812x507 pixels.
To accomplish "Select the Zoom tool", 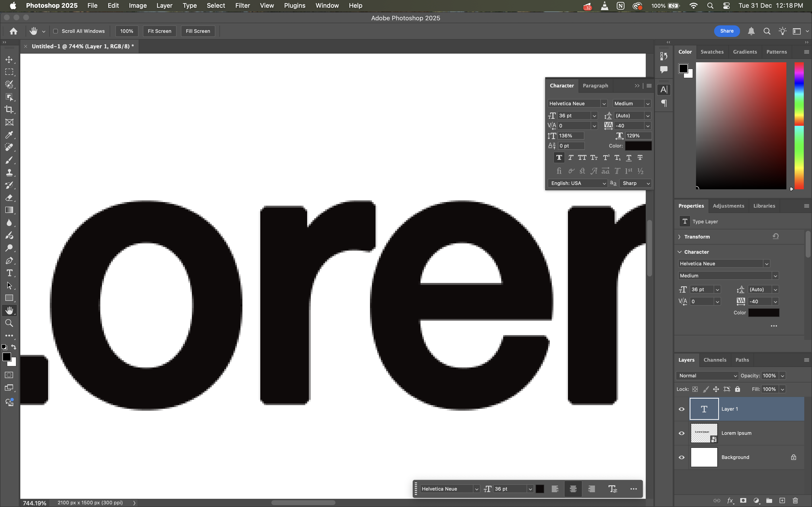I will (9, 323).
